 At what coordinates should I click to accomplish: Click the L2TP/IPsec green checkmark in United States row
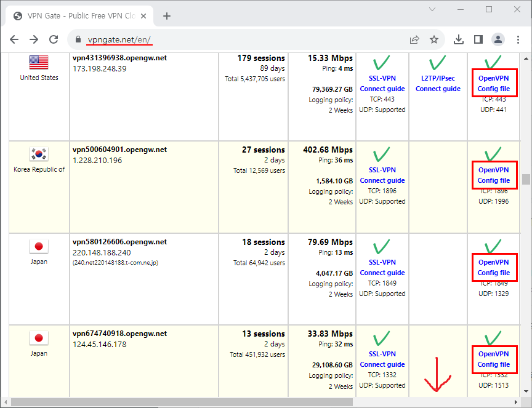pyautogui.click(x=437, y=62)
